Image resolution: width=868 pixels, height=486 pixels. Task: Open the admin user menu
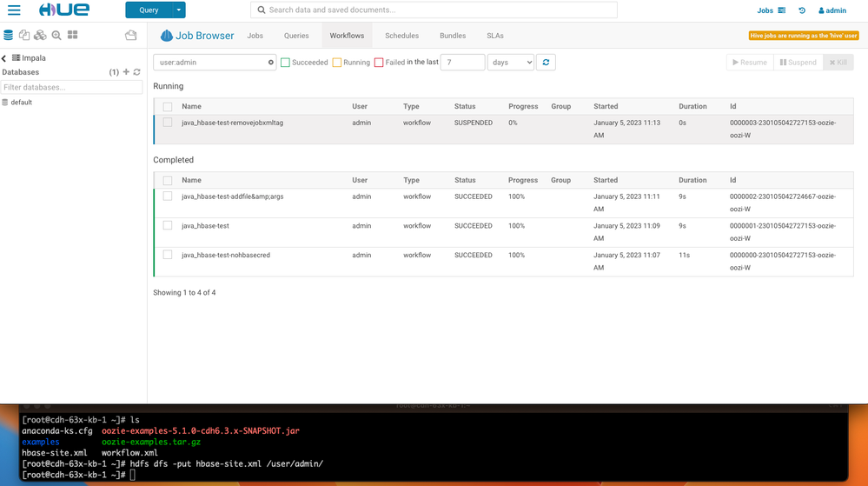click(832, 10)
